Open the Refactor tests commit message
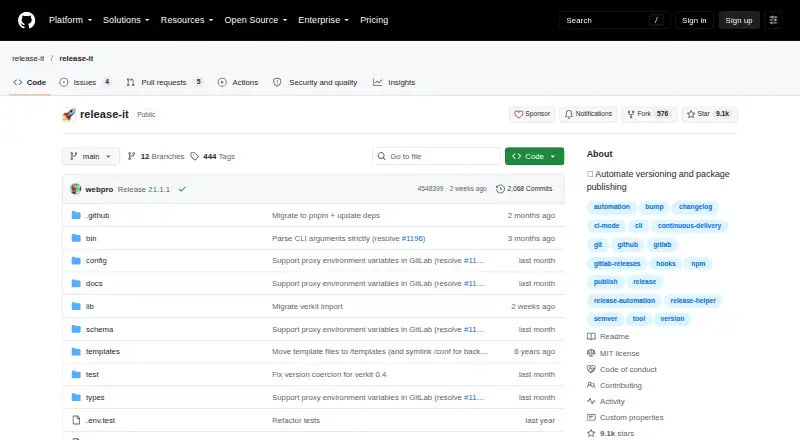Viewport: 800px width, 440px height. click(296, 420)
